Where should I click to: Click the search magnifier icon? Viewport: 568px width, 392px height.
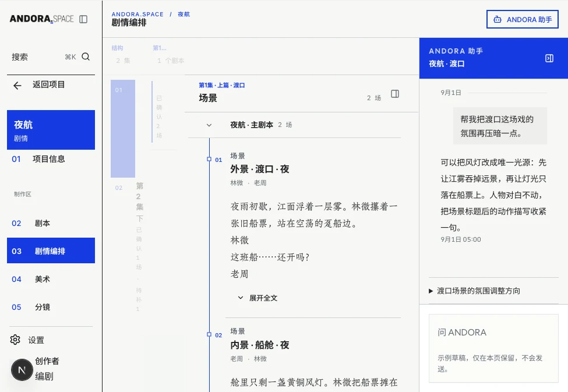pyautogui.click(x=86, y=56)
